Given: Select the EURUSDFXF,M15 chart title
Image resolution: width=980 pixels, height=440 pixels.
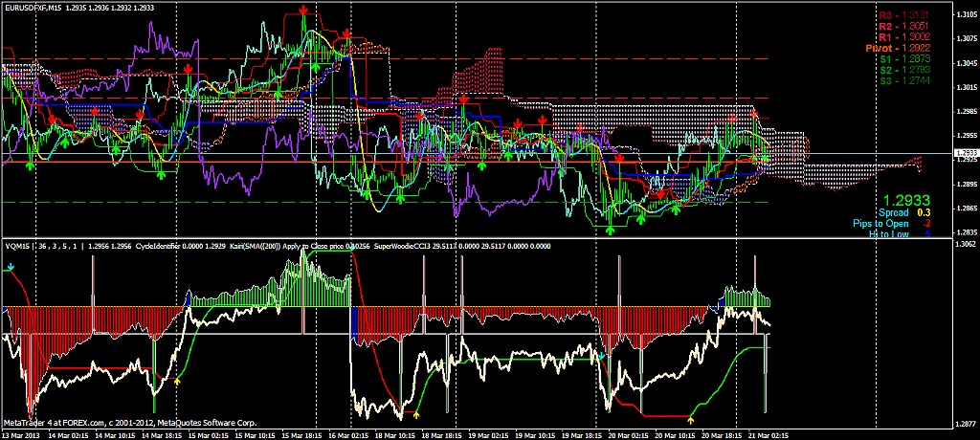Looking at the screenshot, I should (x=46, y=6).
